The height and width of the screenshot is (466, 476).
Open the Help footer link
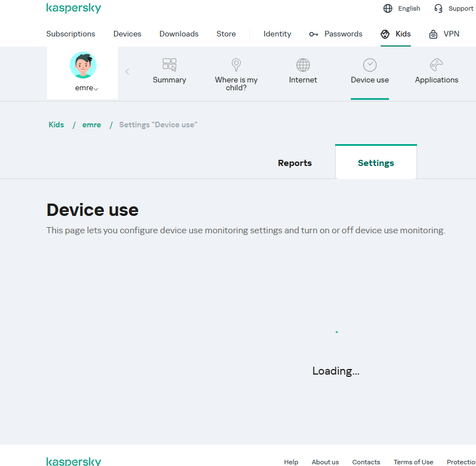point(291,462)
